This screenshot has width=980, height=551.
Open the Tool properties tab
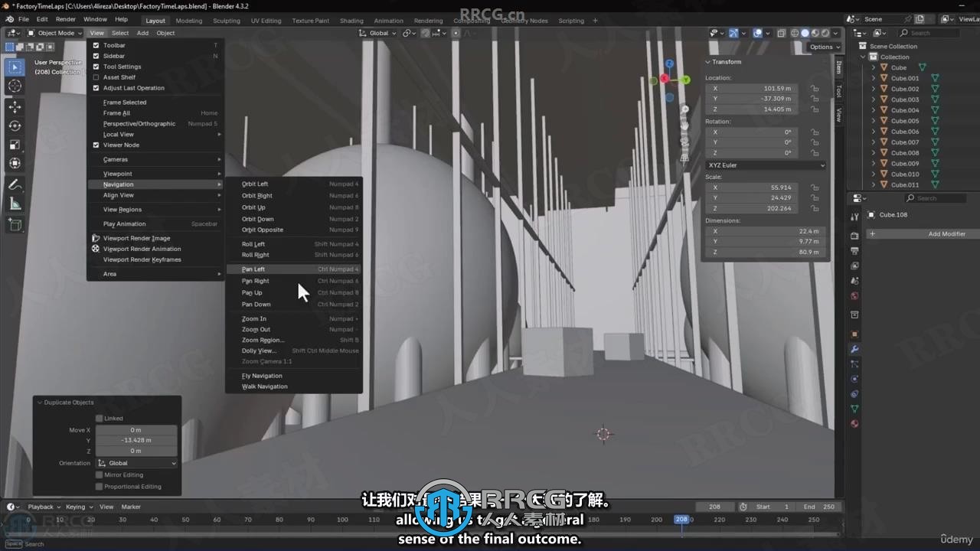[x=854, y=217]
